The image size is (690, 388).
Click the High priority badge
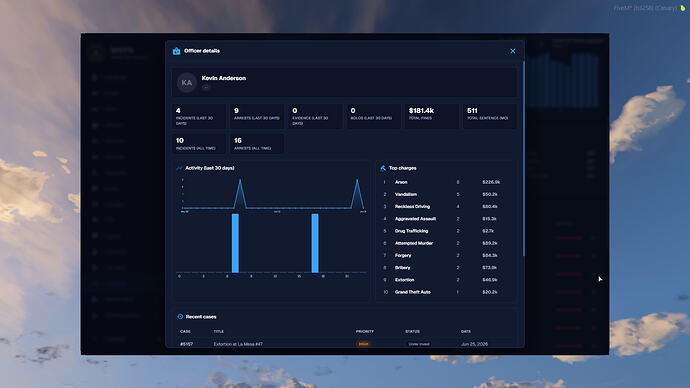click(x=363, y=344)
